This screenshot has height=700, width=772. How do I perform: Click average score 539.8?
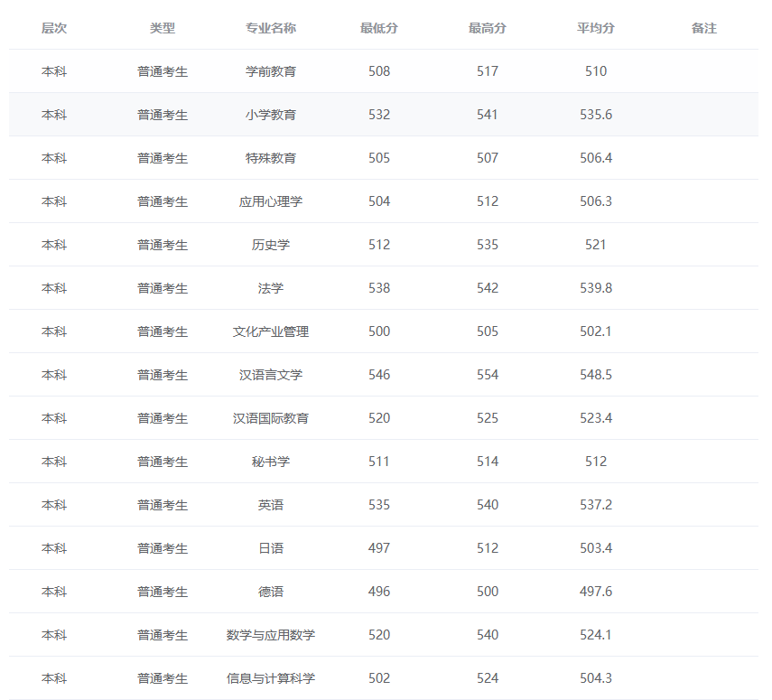click(x=596, y=288)
